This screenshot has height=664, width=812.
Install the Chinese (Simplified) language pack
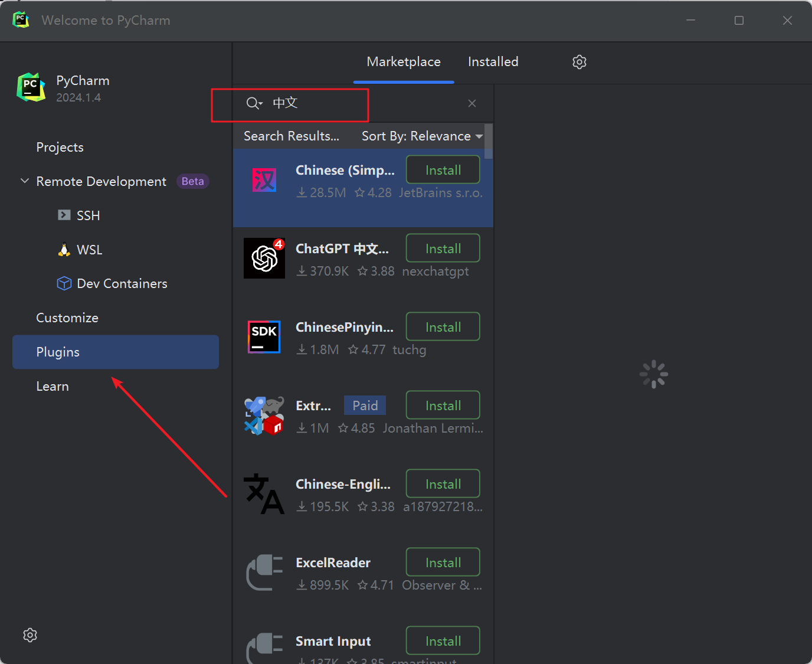pyautogui.click(x=443, y=170)
